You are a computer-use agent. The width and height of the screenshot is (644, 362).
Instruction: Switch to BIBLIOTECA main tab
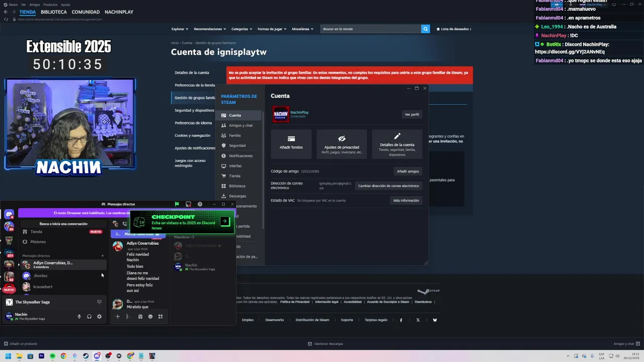pyautogui.click(x=54, y=12)
